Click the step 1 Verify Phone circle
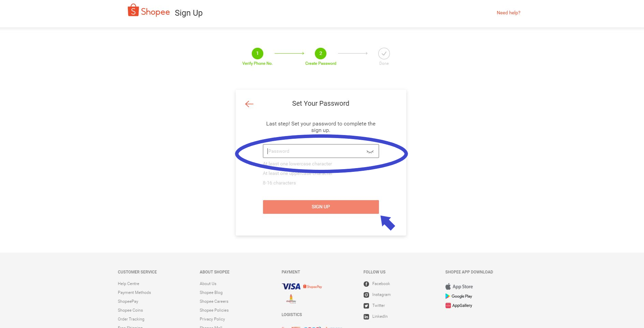Screen dimensions: 644x328 (258, 54)
